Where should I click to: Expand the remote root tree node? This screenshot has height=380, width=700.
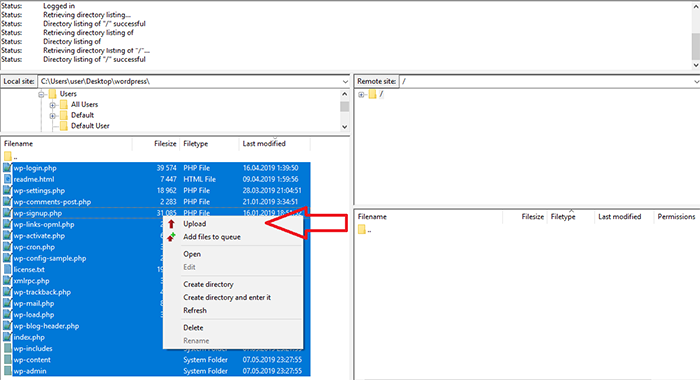click(x=361, y=95)
